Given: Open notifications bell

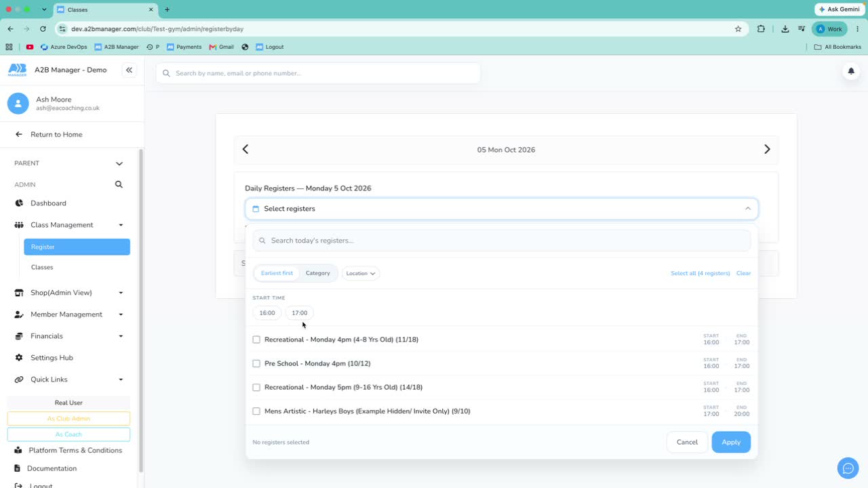Looking at the screenshot, I should click(x=851, y=71).
